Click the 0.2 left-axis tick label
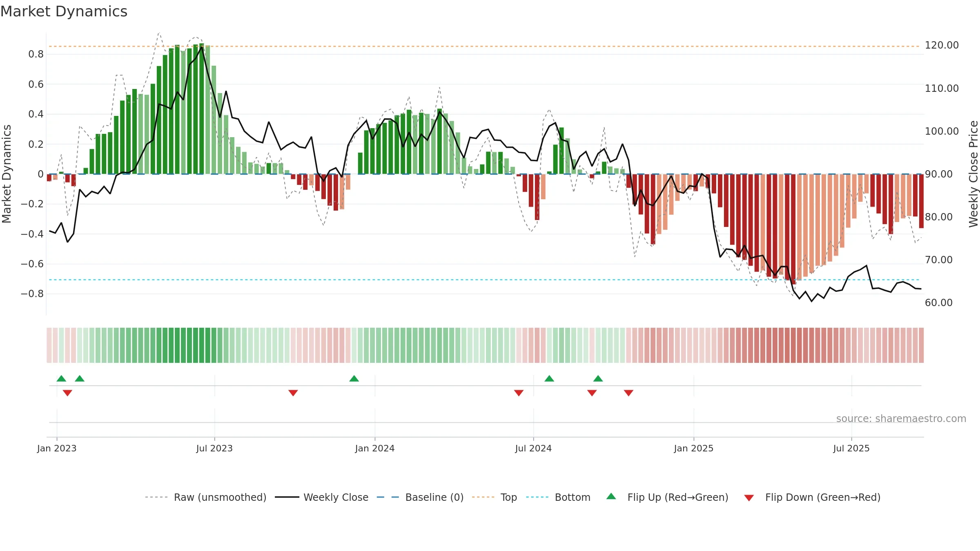The width and height of the screenshot is (980, 551). coord(36,144)
